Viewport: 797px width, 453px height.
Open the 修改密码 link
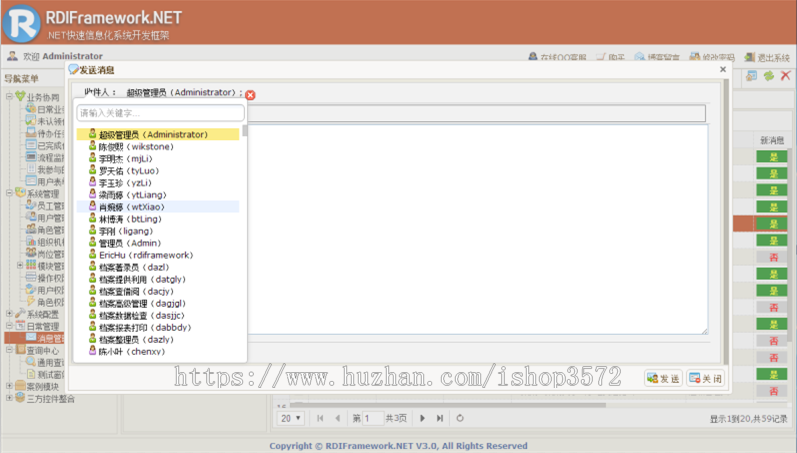tap(712, 57)
